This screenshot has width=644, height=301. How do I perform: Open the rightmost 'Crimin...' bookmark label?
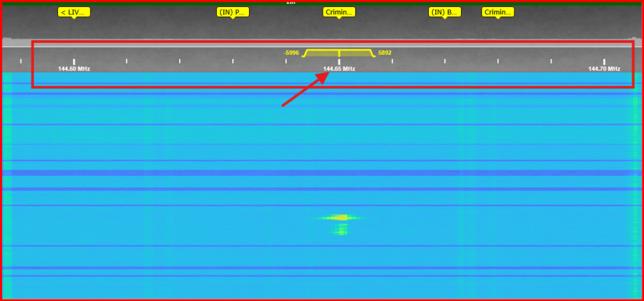pyautogui.click(x=497, y=12)
